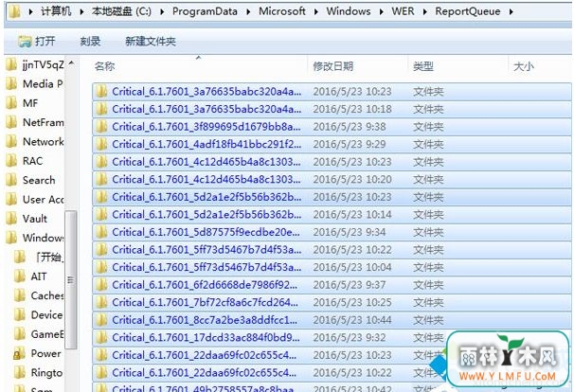The width and height of the screenshot is (574, 392).
Task: Navigate to 本地磁盘 (C:) breadcrumb
Action: pos(121,11)
